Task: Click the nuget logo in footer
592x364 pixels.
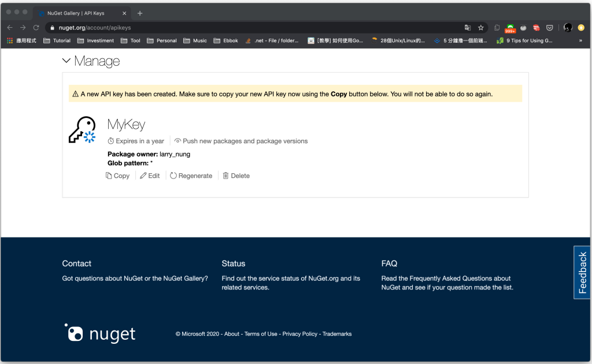Action: click(x=100, y=333)
